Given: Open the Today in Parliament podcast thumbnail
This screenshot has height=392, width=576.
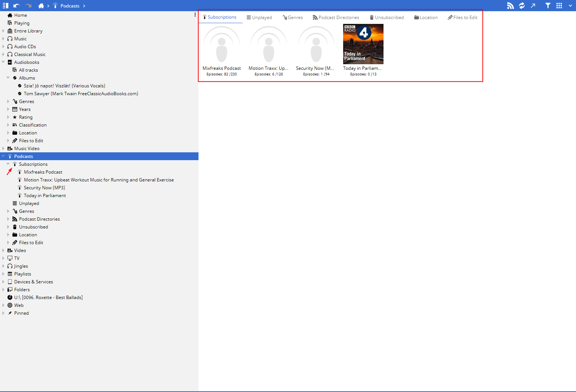Looking at the screenshot, I should [x=363, y=44].
